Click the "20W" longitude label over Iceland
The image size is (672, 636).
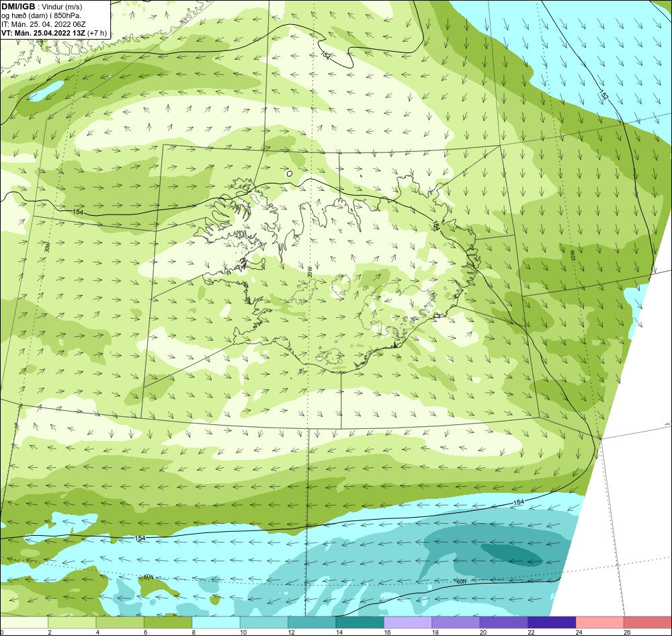point(310,271)
